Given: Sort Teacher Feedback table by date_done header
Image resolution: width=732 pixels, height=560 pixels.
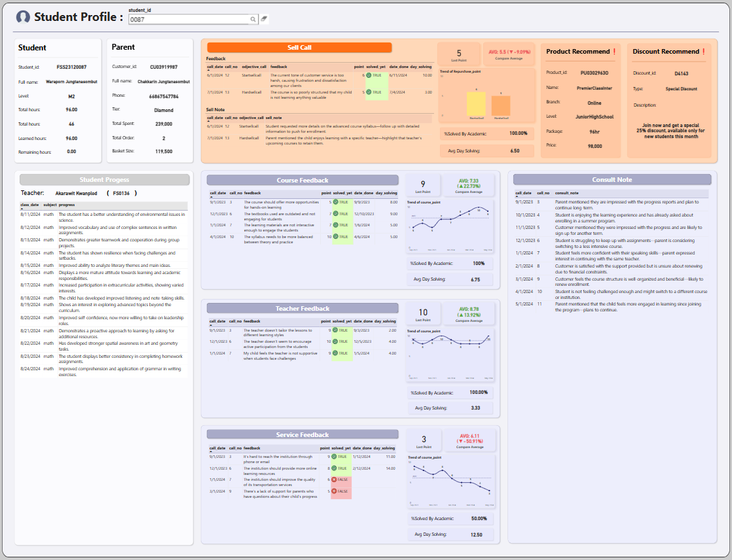Looking at the screenshot, I should pos(363,321).
